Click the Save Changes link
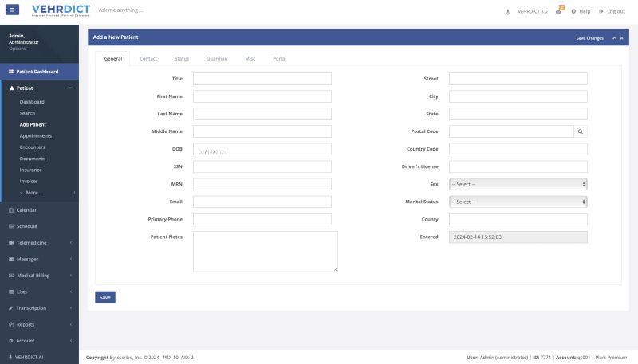The height and width of the screenshot is (364, 638). [589, 38]
